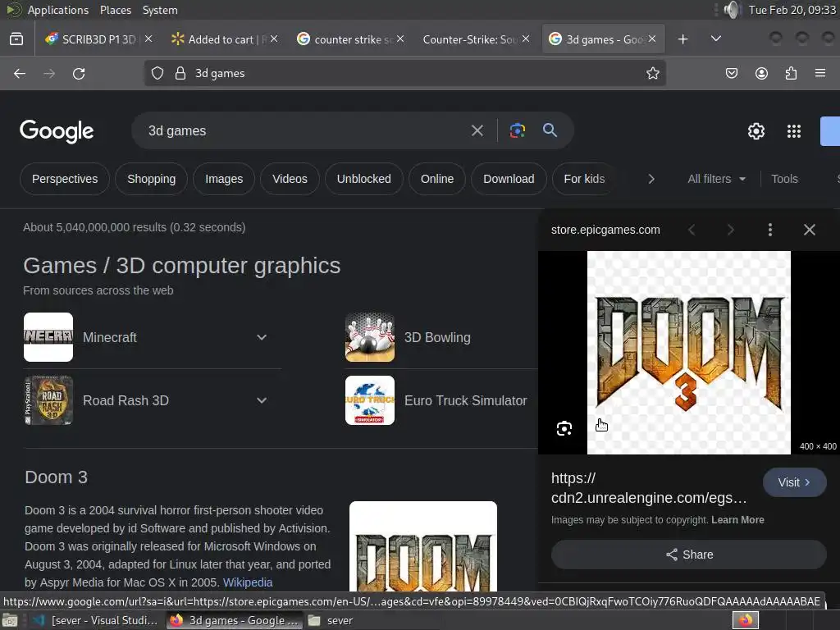Focus the Google search text field
840x630 pixels.
[x=305, y=130]
